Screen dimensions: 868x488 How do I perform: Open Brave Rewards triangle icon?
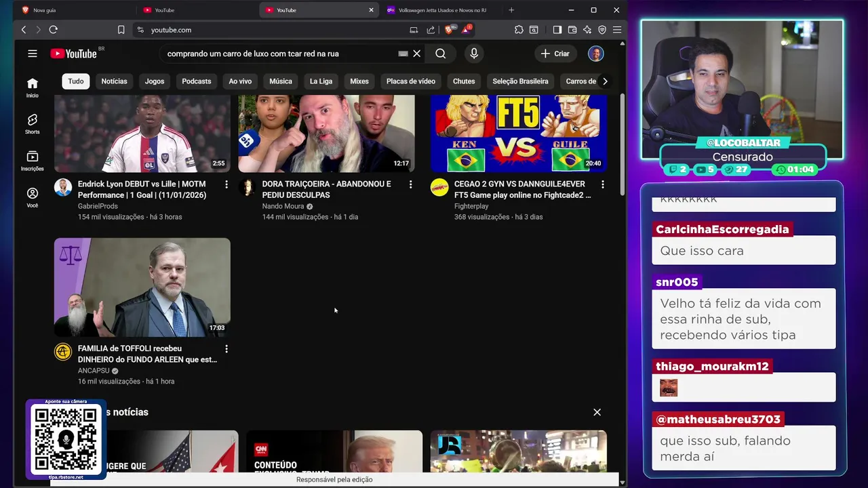(x=467, y=29)
